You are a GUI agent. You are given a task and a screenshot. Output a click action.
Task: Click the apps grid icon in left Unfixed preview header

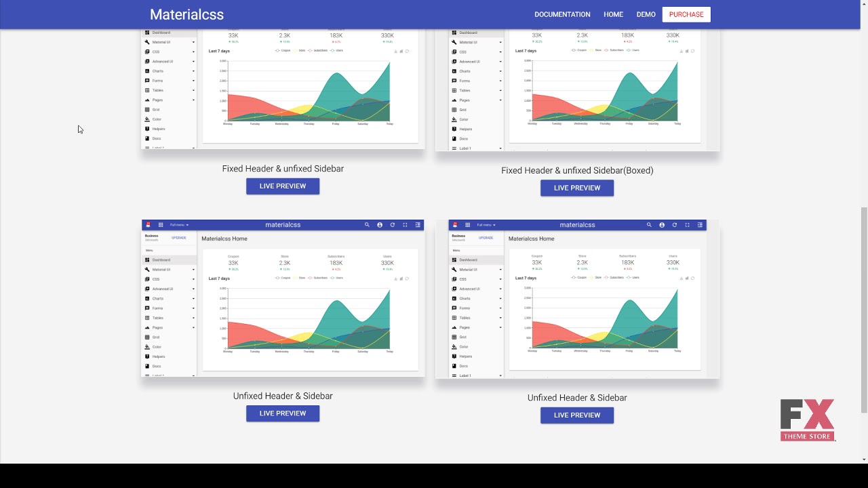pos(161,225)
